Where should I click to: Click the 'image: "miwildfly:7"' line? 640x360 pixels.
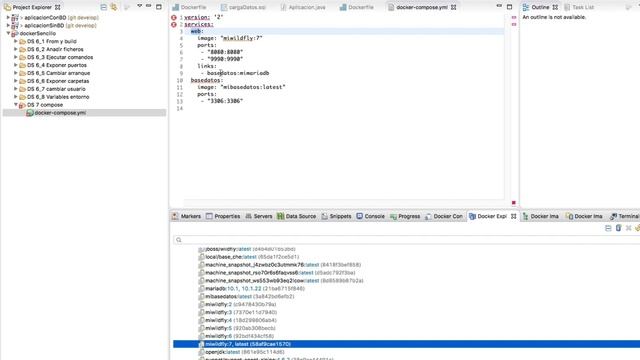click(x=230, y=38)
